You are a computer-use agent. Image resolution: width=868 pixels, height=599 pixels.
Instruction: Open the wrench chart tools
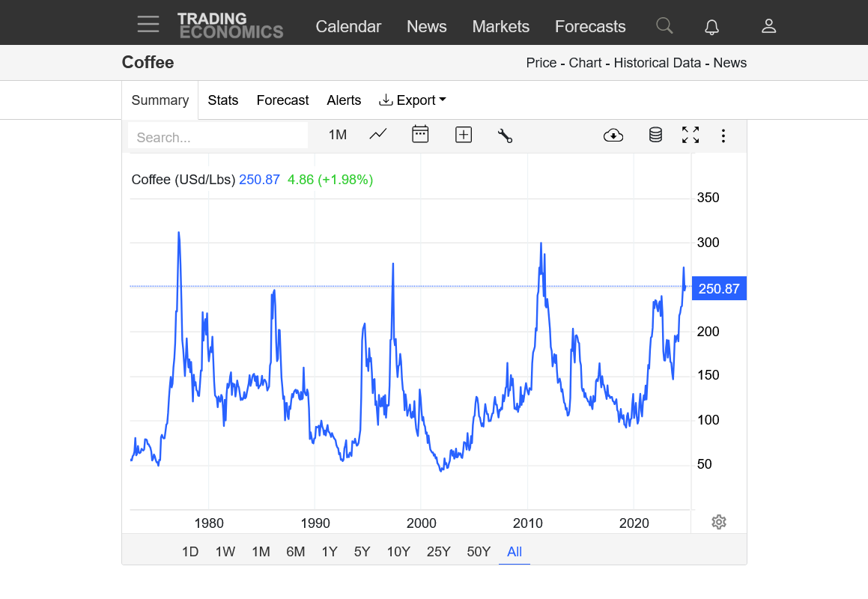click(x=505, y=136)
